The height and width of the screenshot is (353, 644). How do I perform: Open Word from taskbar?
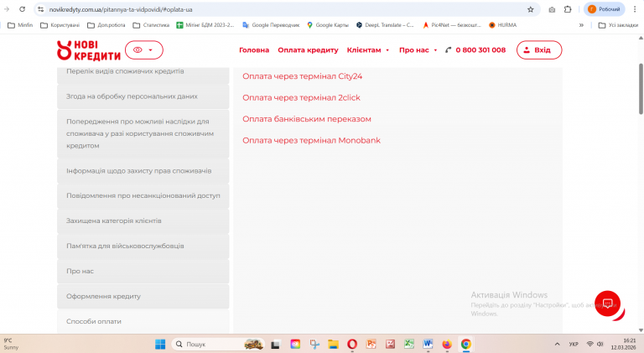point(428,344)
